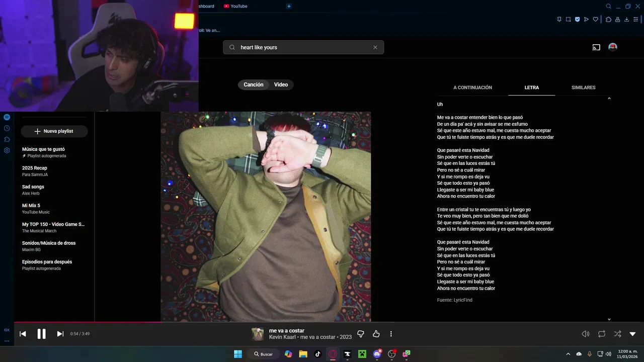The height and width of the screenshot is (362, 644).
Task: Open the easy setup sliders menu icon
Action: tap(635, 20)
